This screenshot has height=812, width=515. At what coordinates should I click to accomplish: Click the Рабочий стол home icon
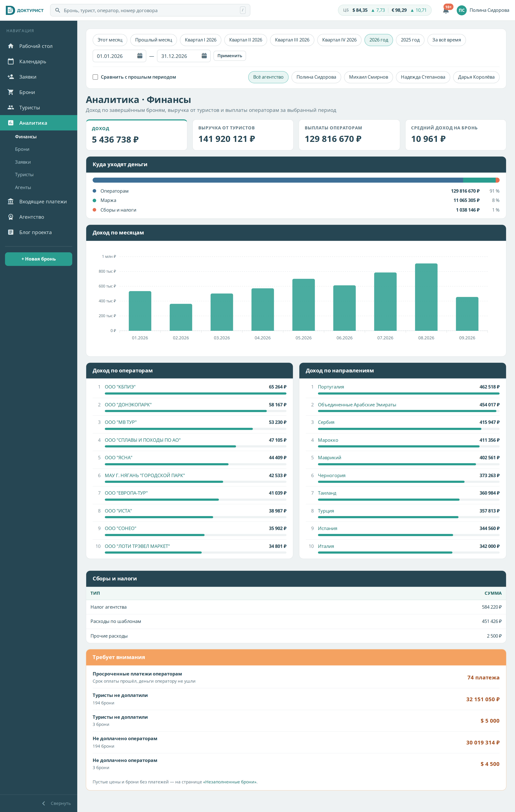[11, 46]
